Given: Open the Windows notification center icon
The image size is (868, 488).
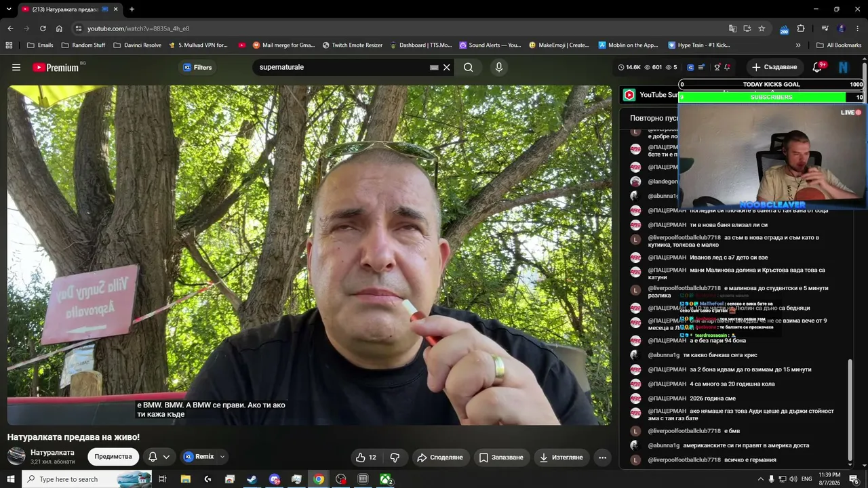Looking at the screenshot, I should [854, 479].
